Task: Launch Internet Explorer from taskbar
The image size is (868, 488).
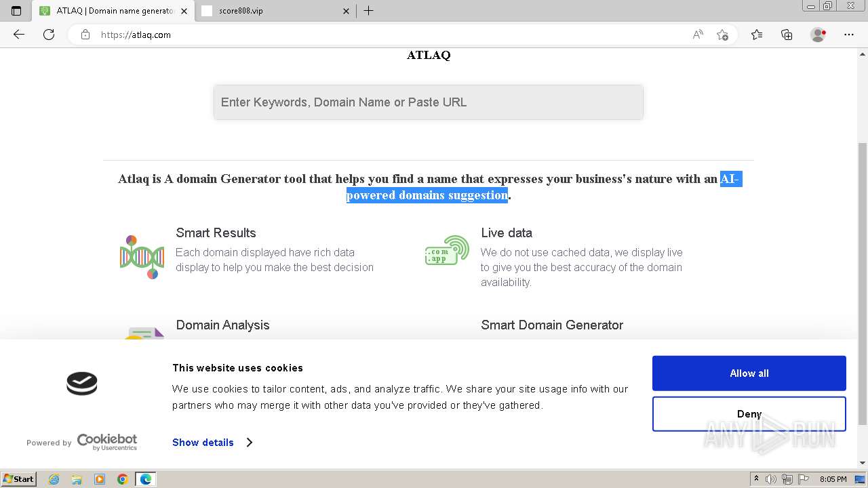Action: coord(54,479)
